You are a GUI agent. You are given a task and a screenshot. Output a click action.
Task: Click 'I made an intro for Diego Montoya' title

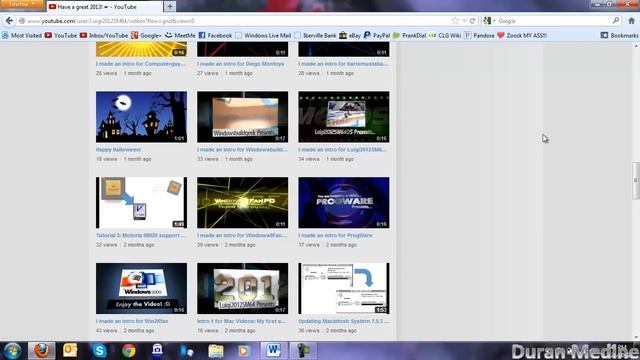pyautogui.click(x=240, y=64)
